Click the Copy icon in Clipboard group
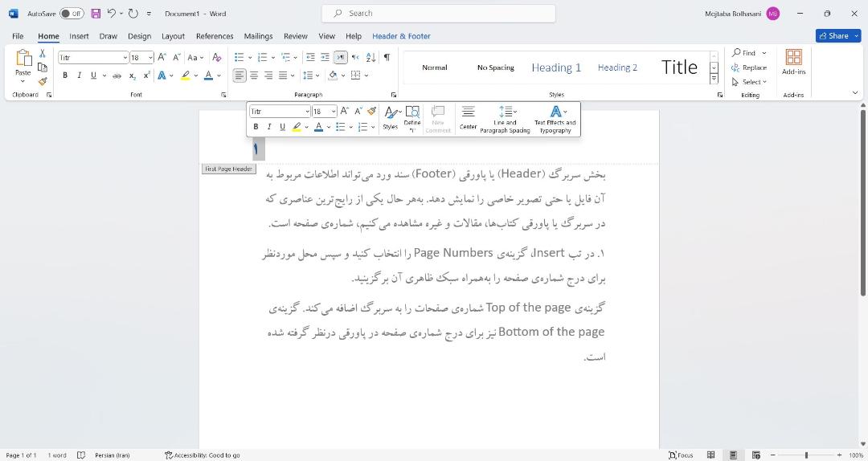Viewport: 868px width, 461px height. [x=42, y=67]
